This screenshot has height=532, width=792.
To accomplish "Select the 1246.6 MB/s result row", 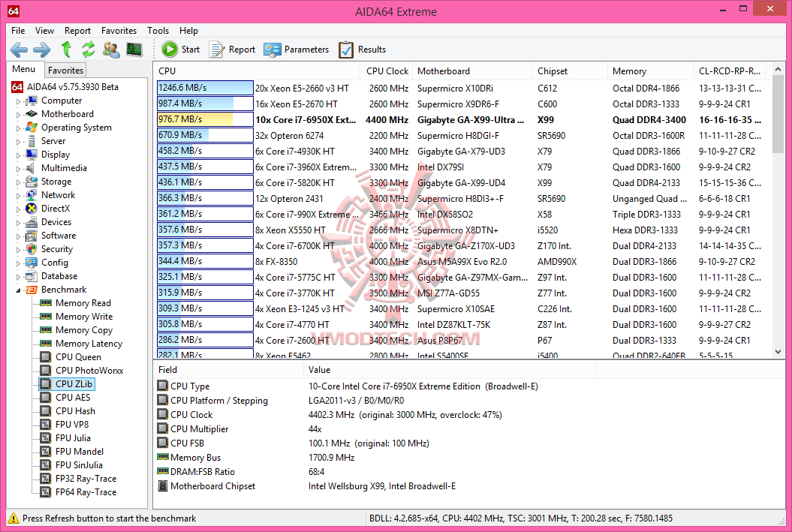I will [462, 88].
